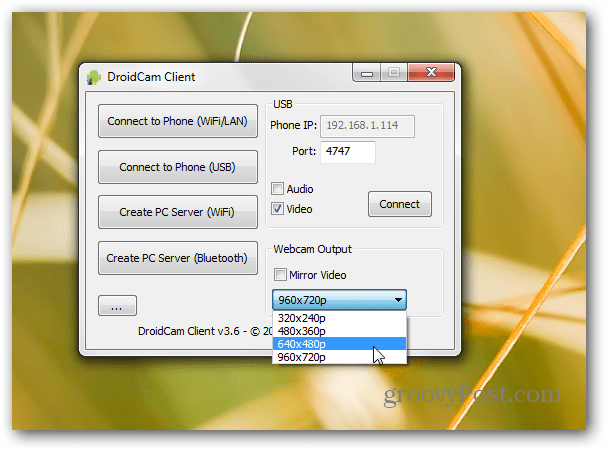
Task: Click Create PC Server (WiFi) button
Action: pos(178,212)
